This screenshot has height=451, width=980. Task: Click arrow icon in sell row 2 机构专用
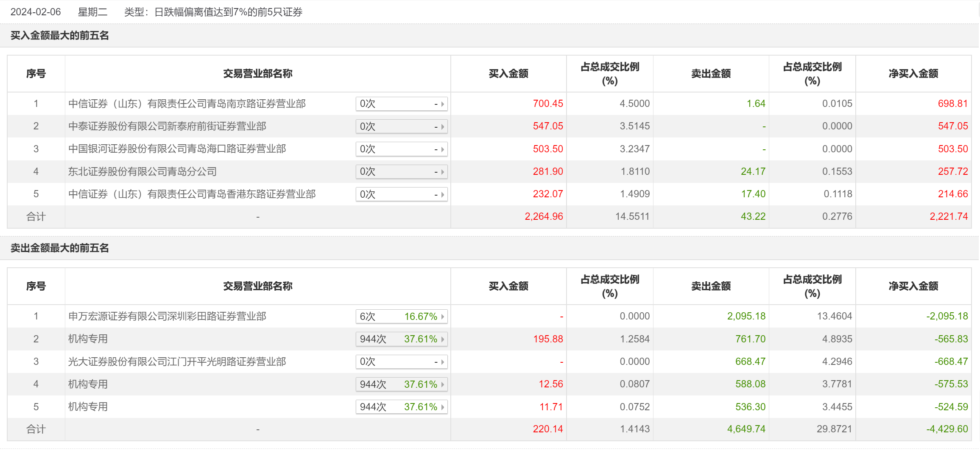point(442,339)
